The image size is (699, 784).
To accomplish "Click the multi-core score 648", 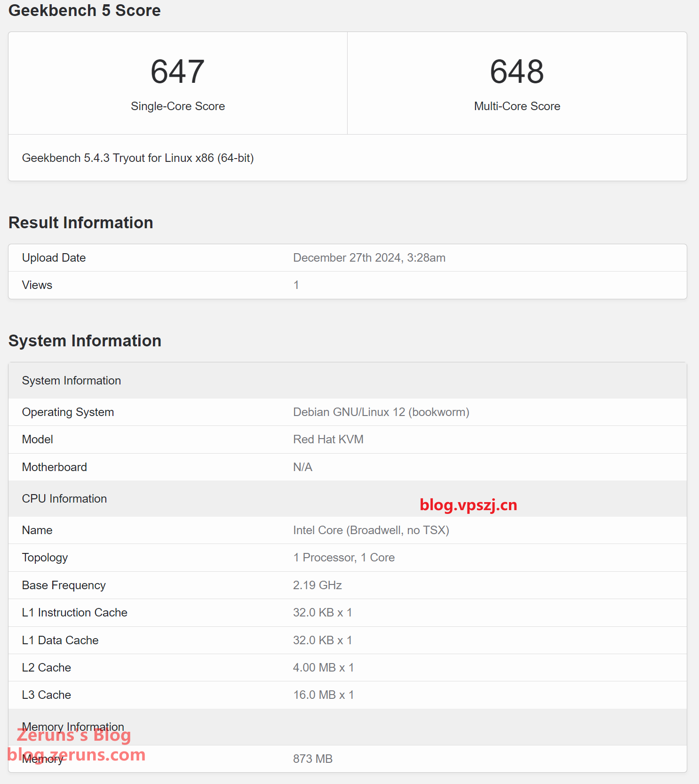I will pos(516,72).
